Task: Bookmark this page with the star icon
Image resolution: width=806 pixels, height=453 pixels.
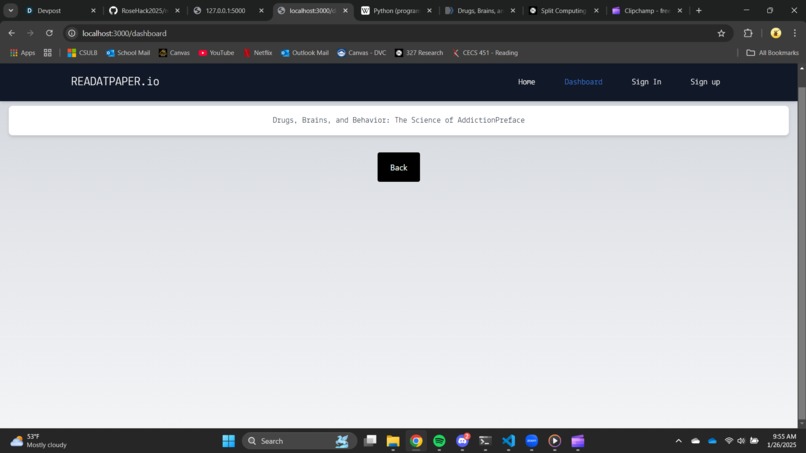Action: [721, 33]
